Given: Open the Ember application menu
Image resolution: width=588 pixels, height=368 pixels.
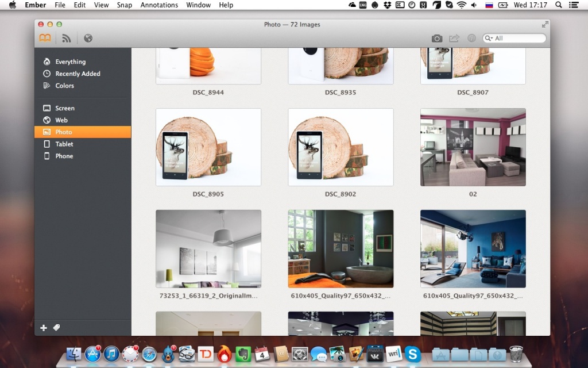Looking at the screenshot, I should (x=36, y=5).
